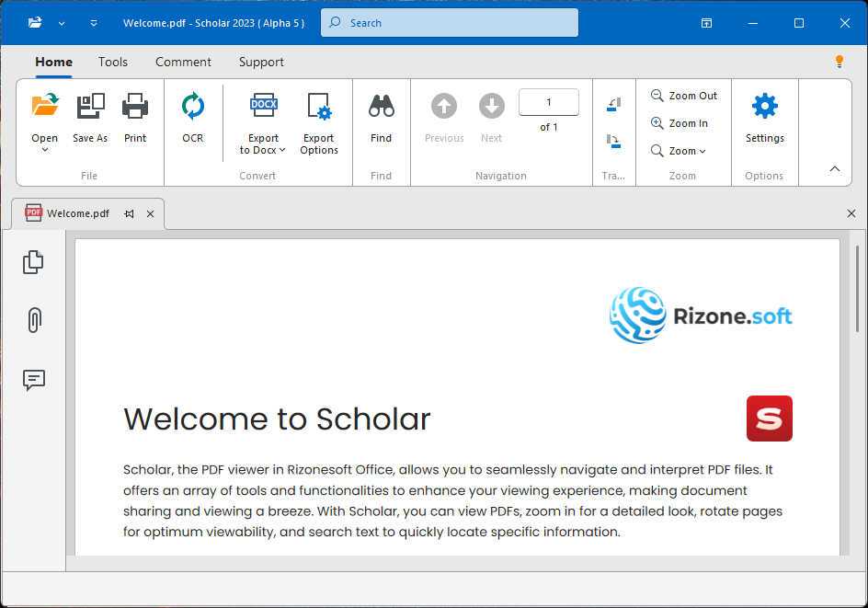Image resolution: width=868 pixels, height=608 pixels.
Task: Click the red Scholar S logo in the document
Action: (x=770, y=419)
